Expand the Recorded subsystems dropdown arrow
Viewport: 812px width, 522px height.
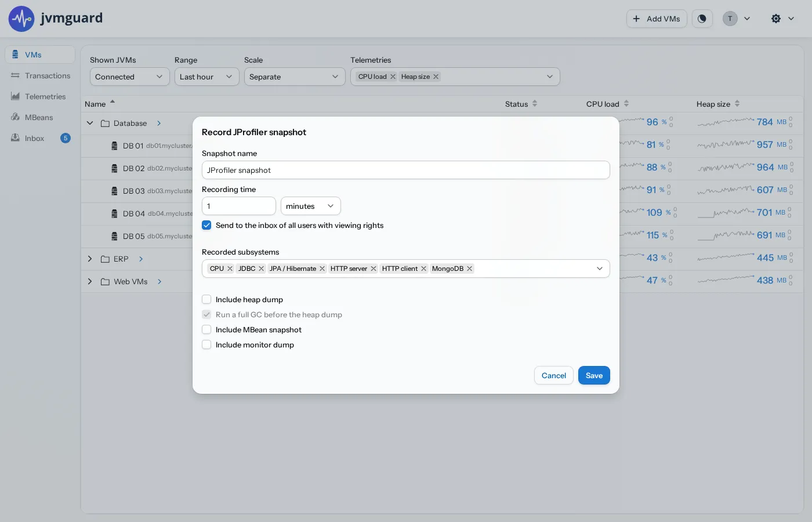[x=600, y=269]
